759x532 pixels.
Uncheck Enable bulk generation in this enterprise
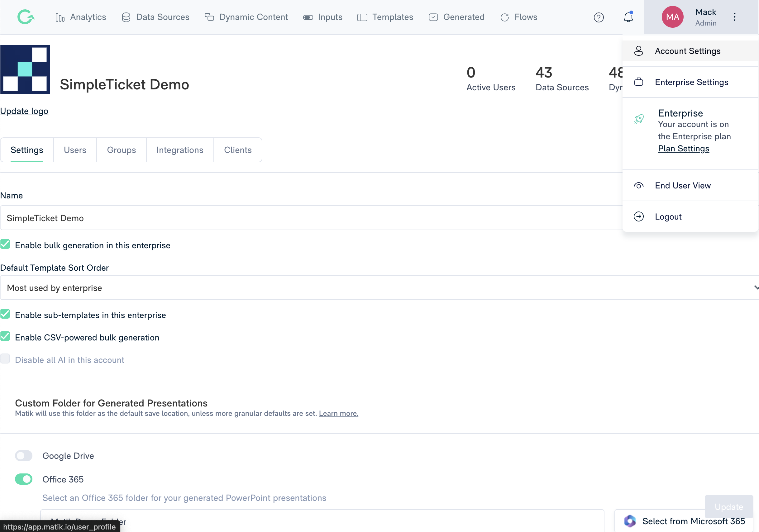tap(5, 245)
